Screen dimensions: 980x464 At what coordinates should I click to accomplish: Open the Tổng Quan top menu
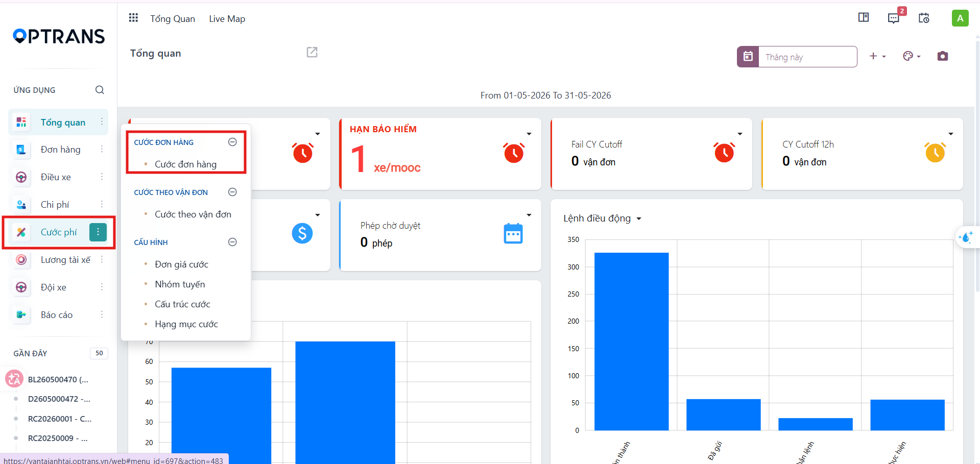173,19
